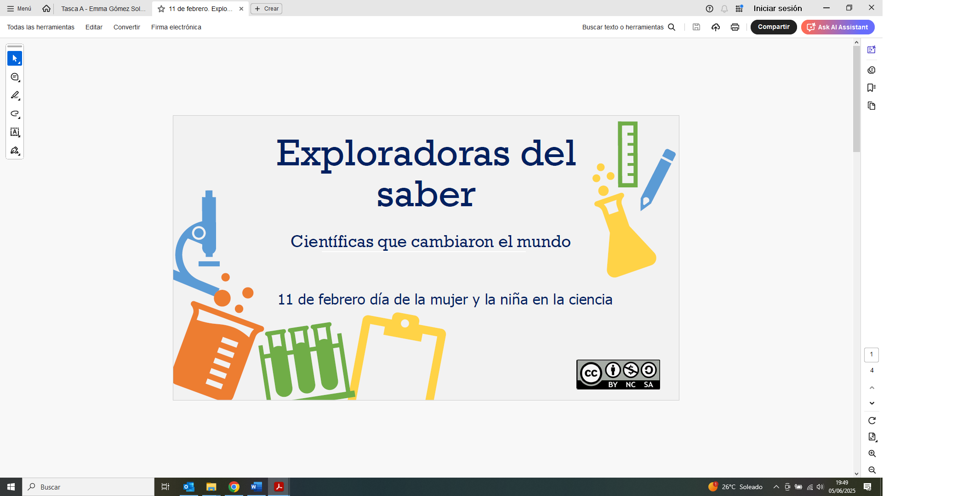Open the add comment tool

(x=15, y=77)
